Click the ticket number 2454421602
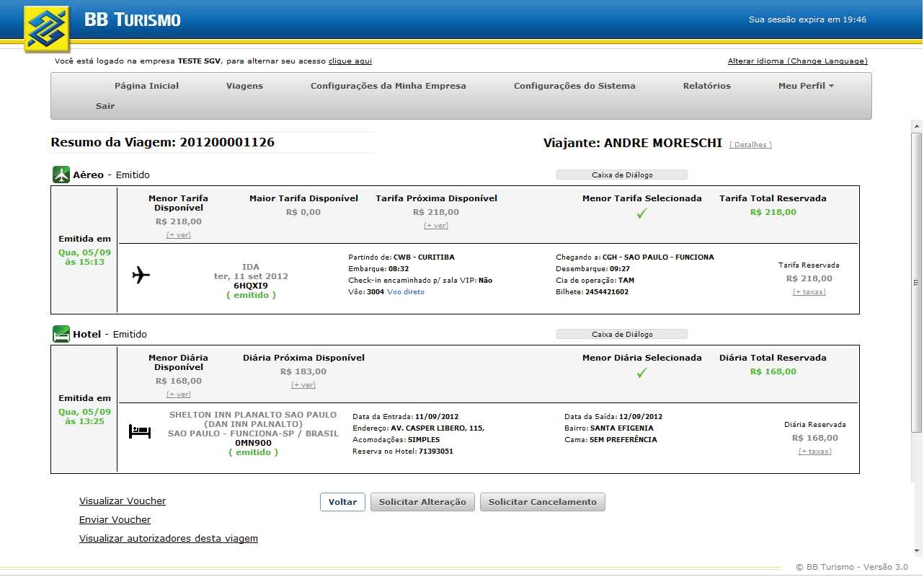 [607, 291]
